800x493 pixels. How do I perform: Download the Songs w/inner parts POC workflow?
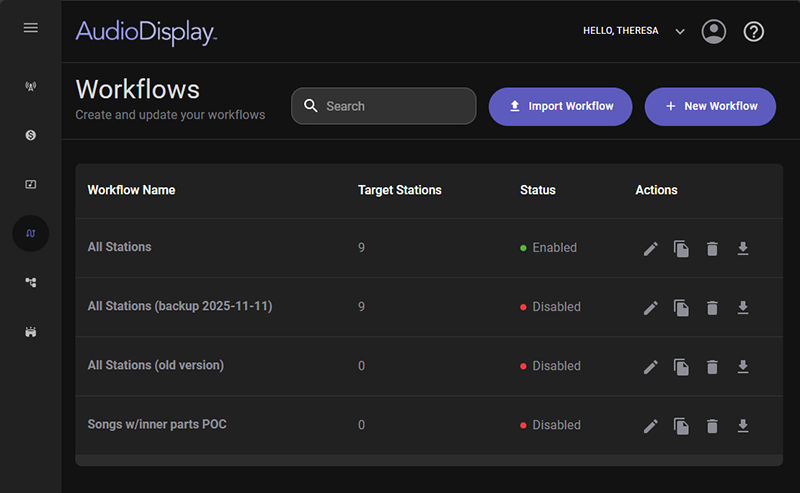tap(743, 426)
